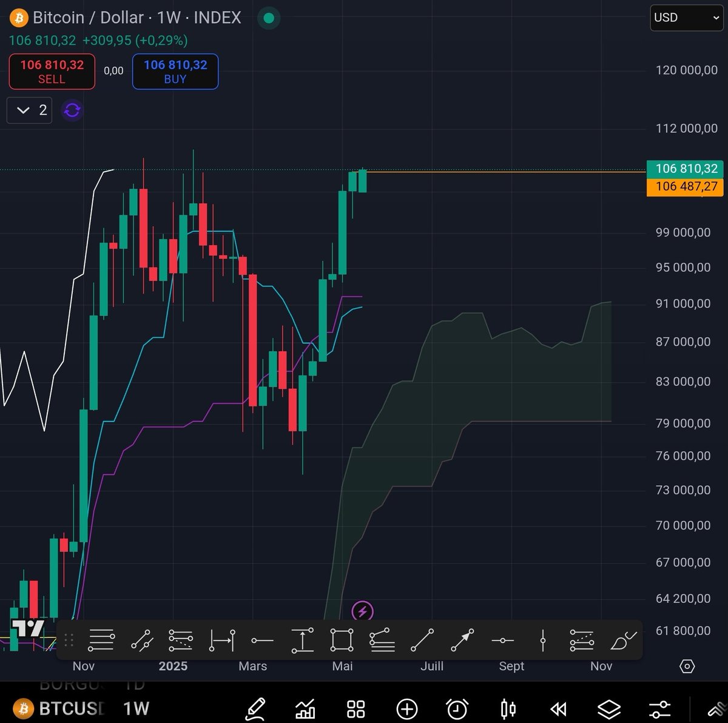Click the 2025 label on time axis

click(173, 667)
